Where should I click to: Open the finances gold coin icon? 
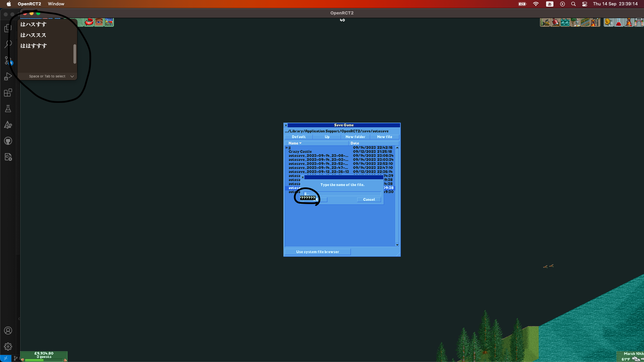tap(609, 22)
